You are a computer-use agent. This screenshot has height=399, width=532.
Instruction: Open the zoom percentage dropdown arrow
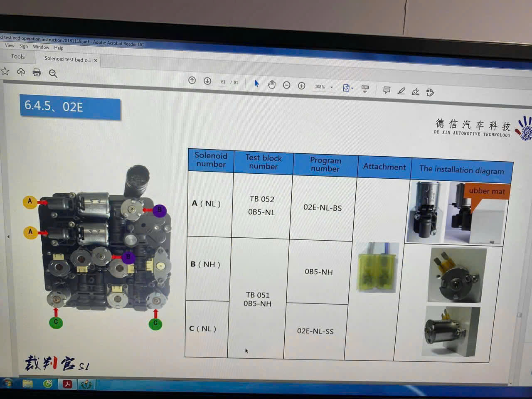coord(332,87)
